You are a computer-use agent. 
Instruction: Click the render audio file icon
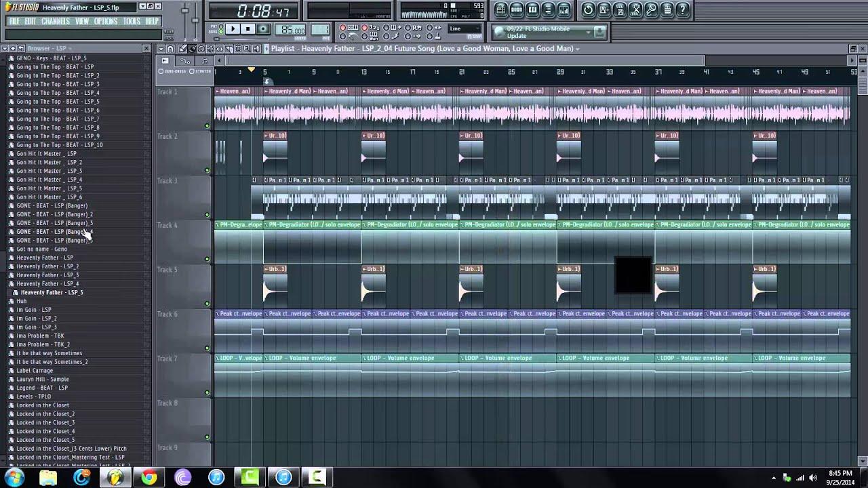(x=620, y=9)
